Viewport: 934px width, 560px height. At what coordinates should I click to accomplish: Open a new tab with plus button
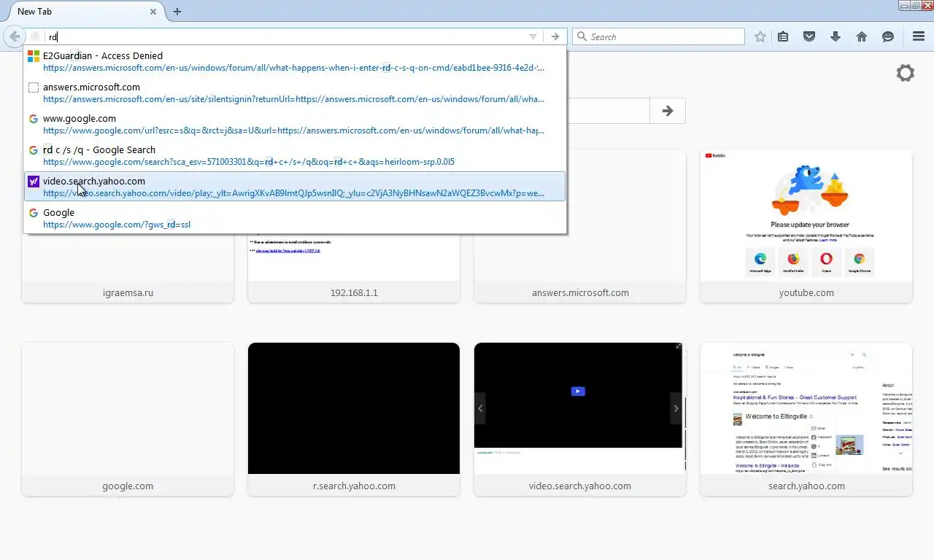tap(177, 12)
